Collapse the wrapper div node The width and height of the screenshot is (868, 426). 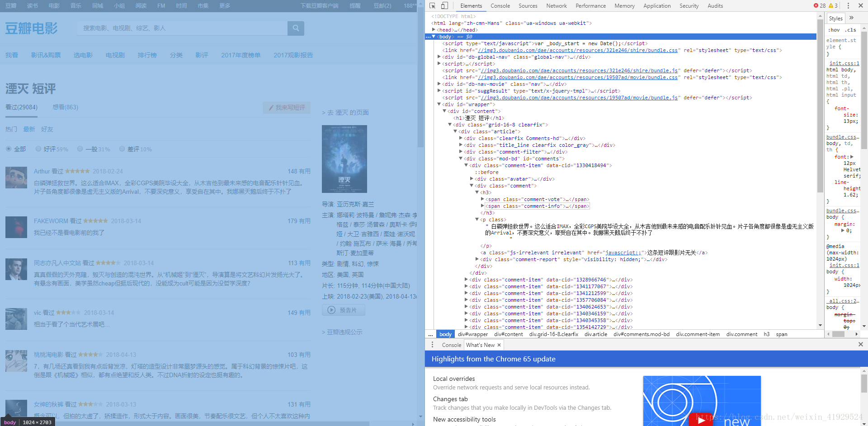(439, 104)
